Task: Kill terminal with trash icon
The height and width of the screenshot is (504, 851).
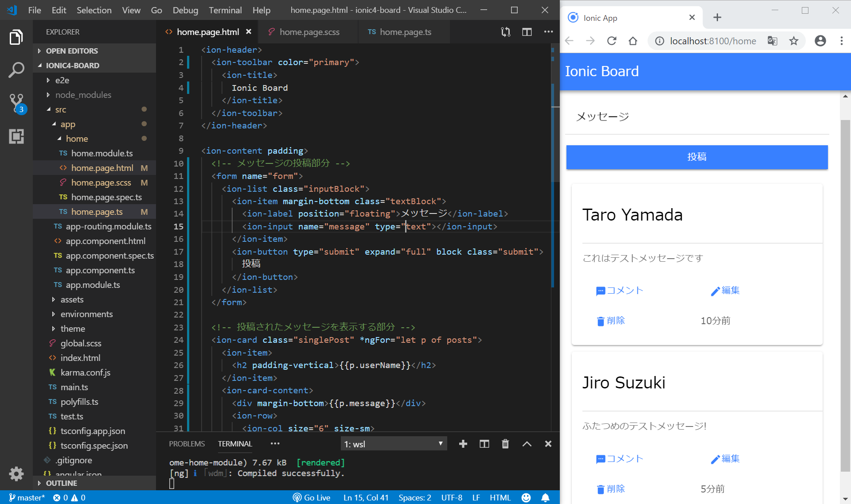Action: coord(505,444)
